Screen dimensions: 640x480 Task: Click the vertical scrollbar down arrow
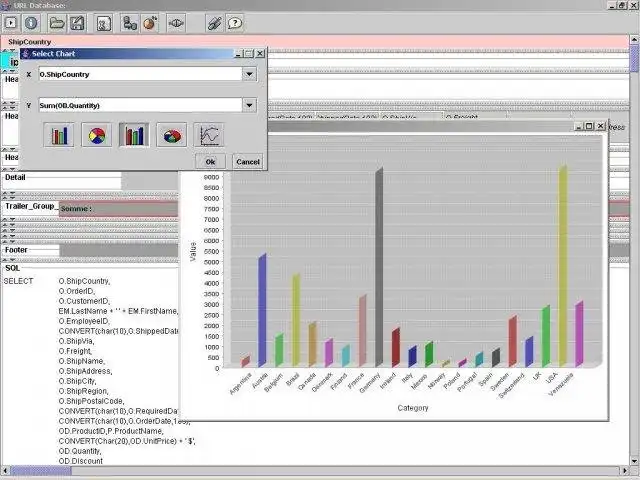[634, 462]
